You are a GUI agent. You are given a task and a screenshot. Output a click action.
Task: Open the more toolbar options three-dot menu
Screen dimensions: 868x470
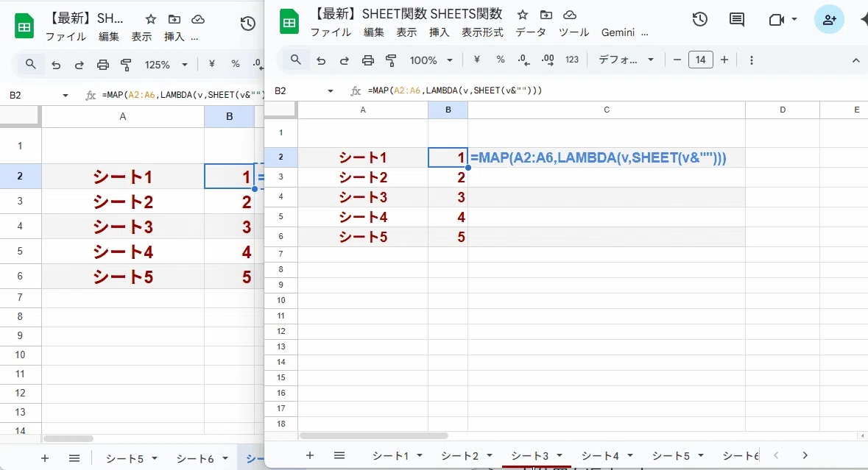coord(751,60)
